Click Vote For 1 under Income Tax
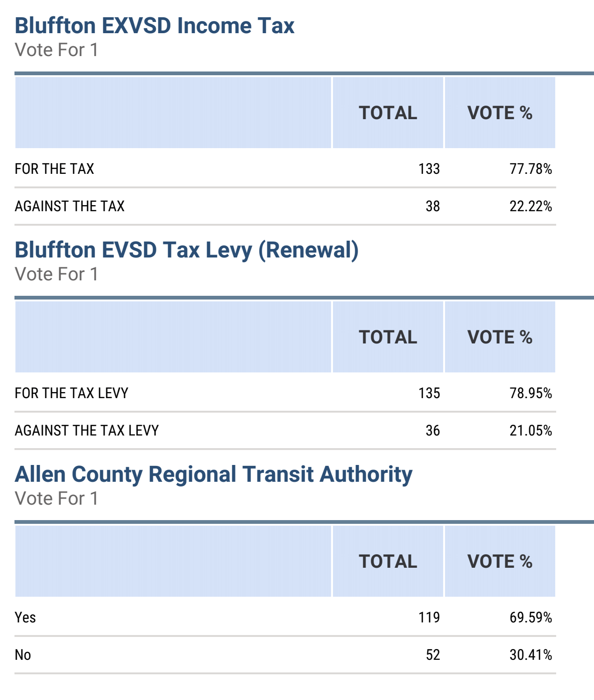Viewport: 594px width, 700px height. coord(57,50)
